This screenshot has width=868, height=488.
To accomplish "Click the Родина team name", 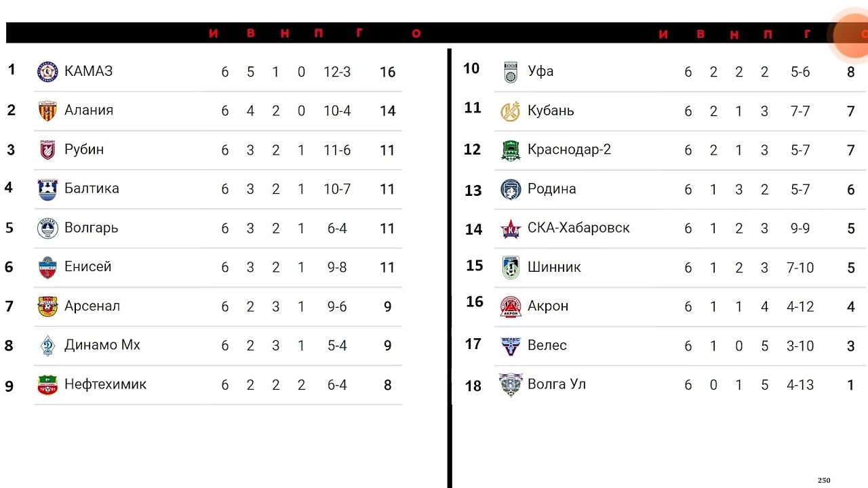I will (x=551, y=188).
